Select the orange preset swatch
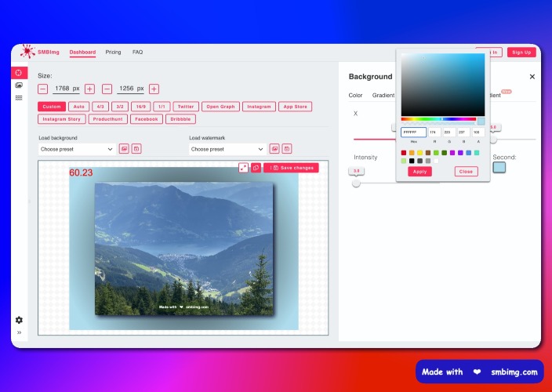The height and width of the screenshot is (392, 552). point(412,153)
